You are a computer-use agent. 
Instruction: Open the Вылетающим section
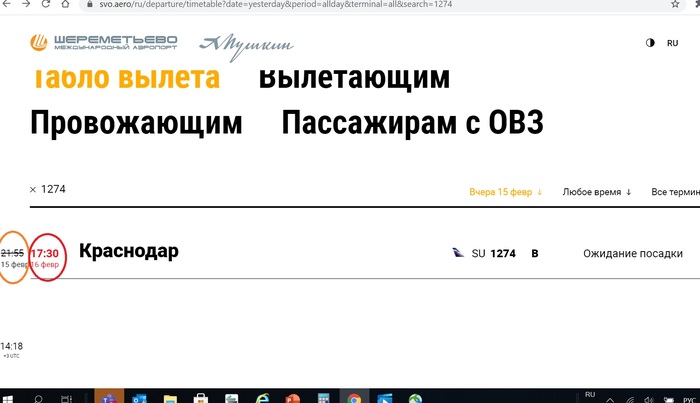[354, 79]
